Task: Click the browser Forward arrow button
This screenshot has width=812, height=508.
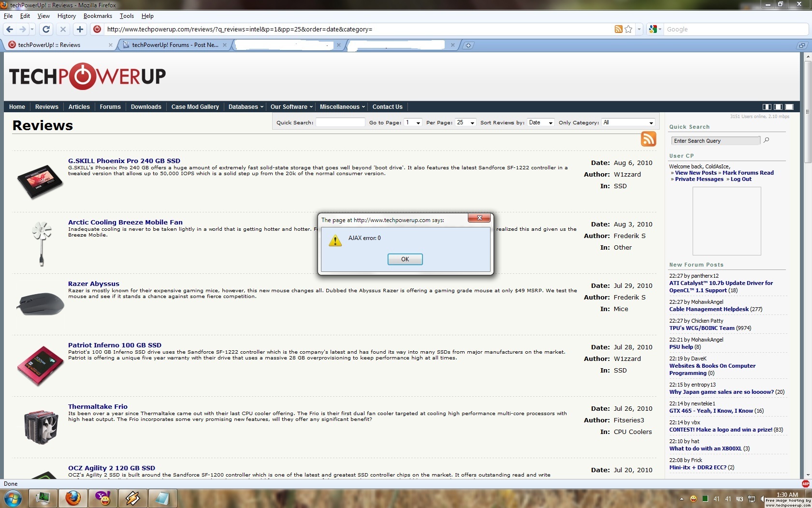Action: (x=22, y=30)
